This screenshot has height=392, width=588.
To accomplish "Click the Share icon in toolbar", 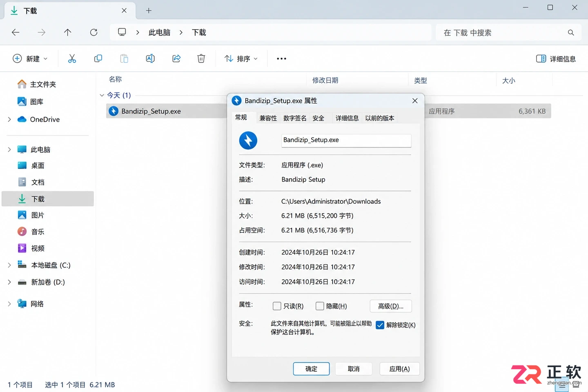I will tap(176, 59).
